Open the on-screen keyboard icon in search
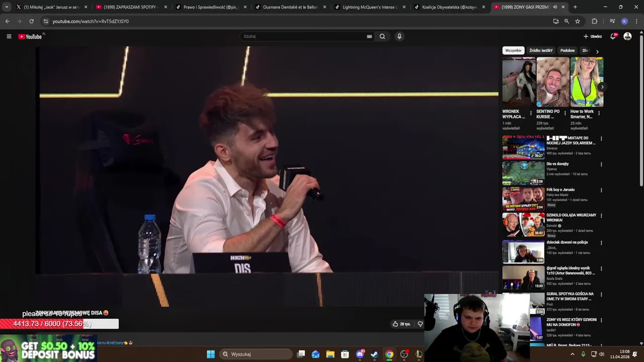The width and height of the screenshot is (644, 362). (x=369, y=36)
